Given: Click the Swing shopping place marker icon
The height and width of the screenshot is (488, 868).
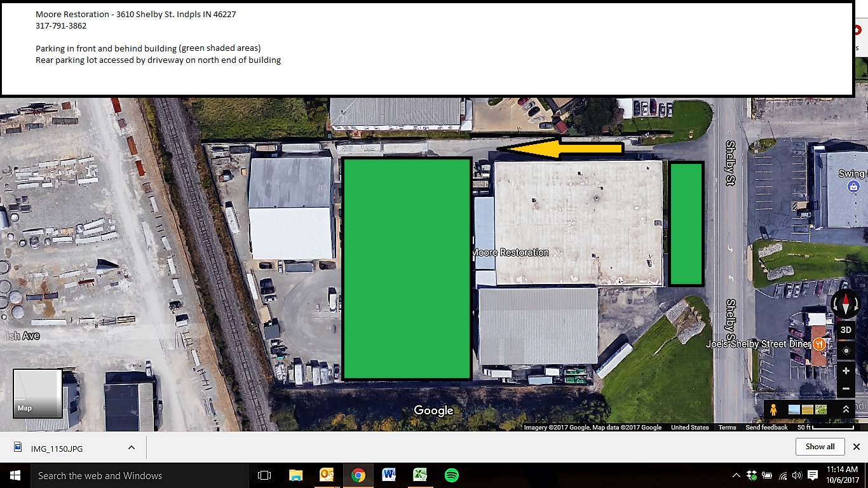Looking at the screenshot, I should coord(853,187).
